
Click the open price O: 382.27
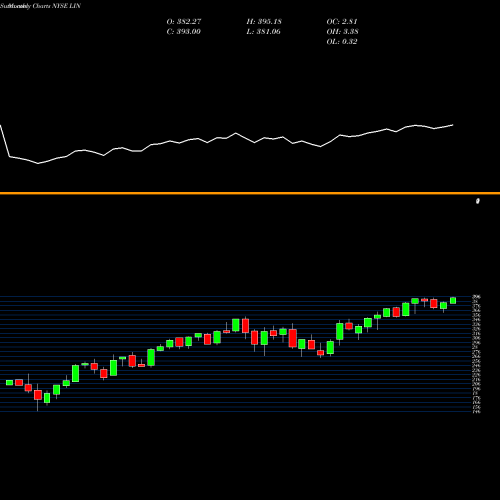(184, 22)
